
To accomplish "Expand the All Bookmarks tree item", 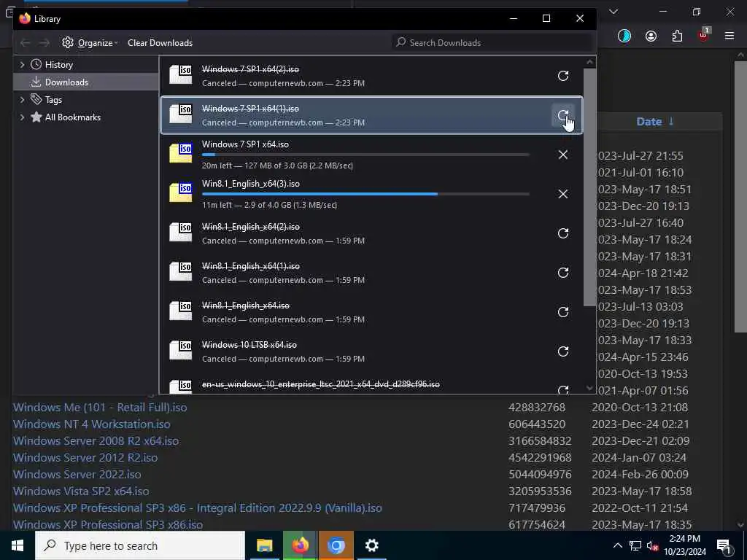I will [22, 117].
